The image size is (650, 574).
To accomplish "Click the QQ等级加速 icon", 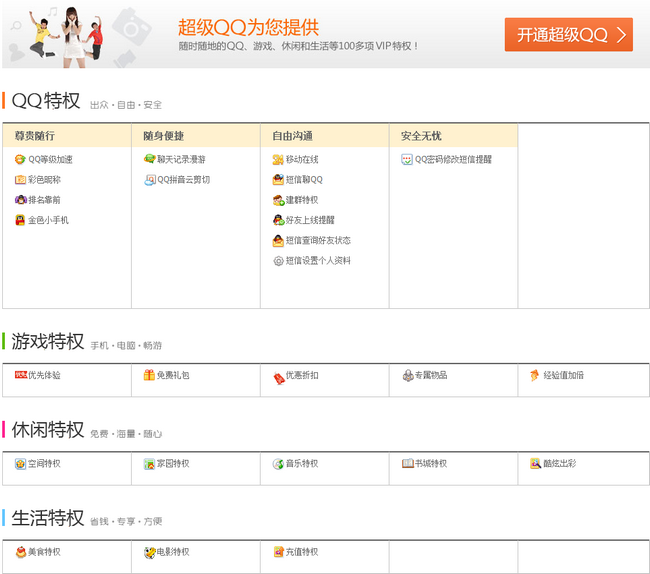I will pyautogui.click(x=20, y=160).
